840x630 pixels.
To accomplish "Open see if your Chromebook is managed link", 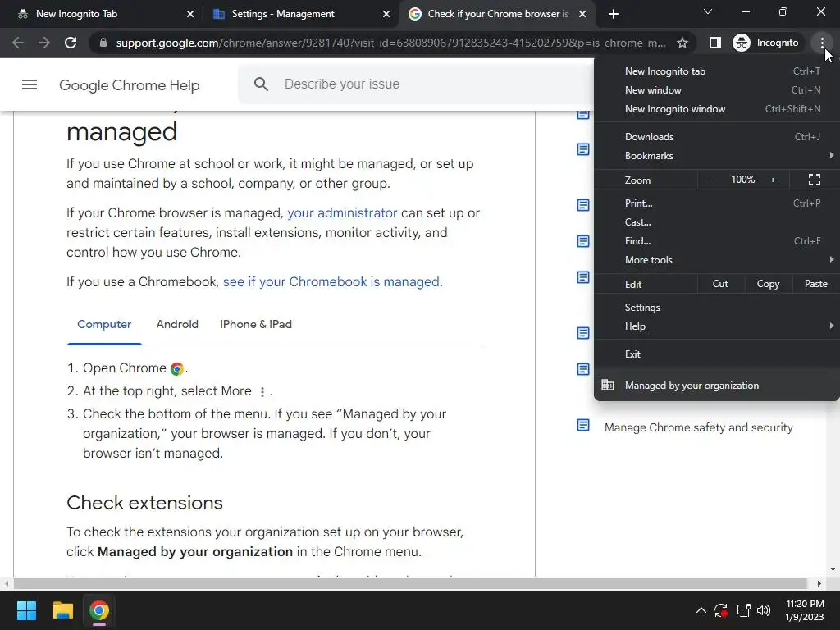I will 331,282.
